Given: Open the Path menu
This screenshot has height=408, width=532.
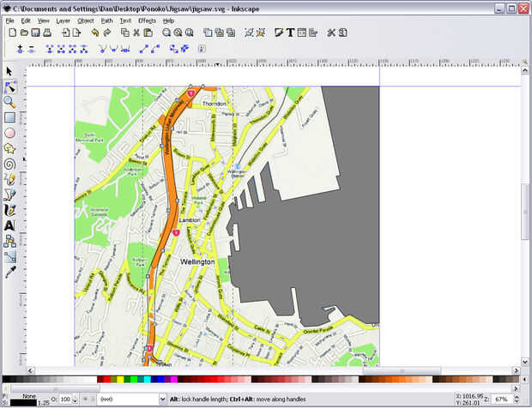Looking at the screenshot, I should coord(106,20).
